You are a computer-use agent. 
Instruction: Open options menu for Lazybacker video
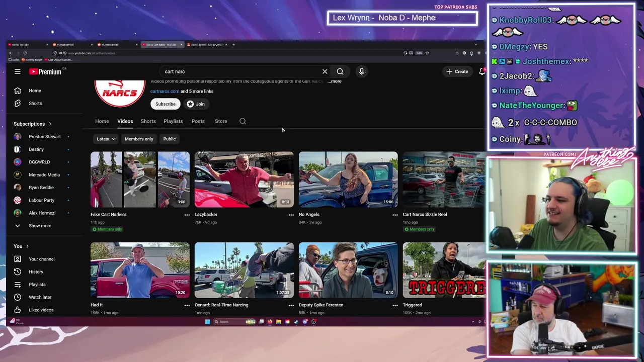[291, 215]
